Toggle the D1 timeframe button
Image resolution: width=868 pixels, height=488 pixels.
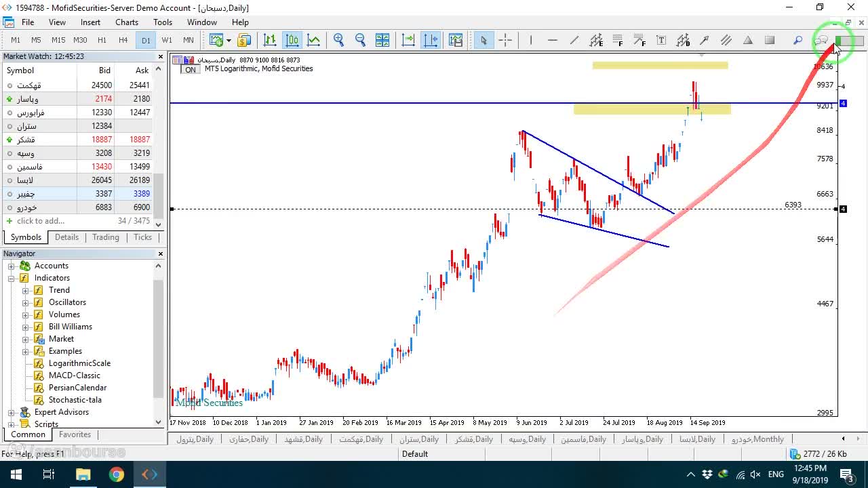tap(145, 40)
